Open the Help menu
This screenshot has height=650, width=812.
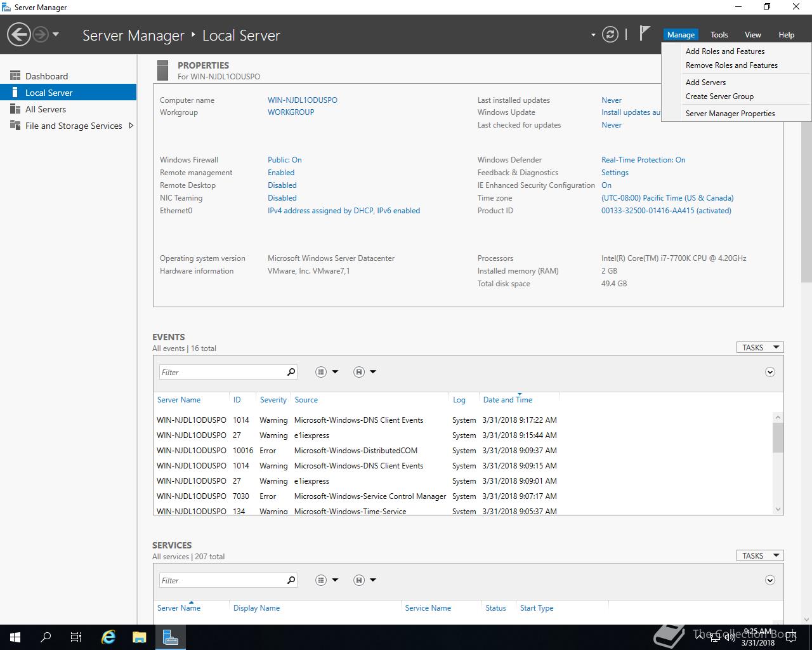coord(787,35)
